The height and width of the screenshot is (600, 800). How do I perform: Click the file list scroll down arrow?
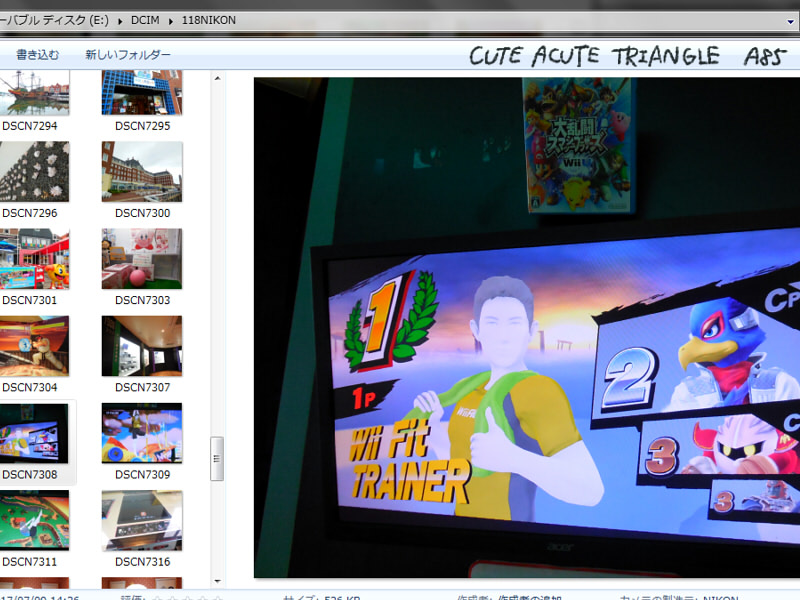pyautogui.click(x=217, y=581)
